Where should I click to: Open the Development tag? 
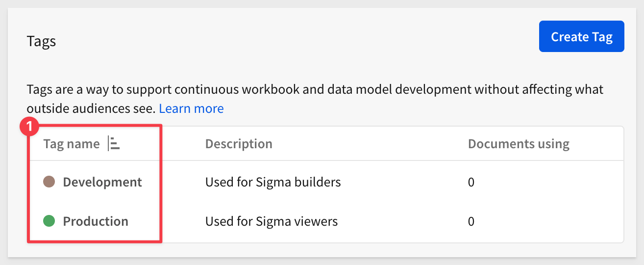[x=102, y=182]
